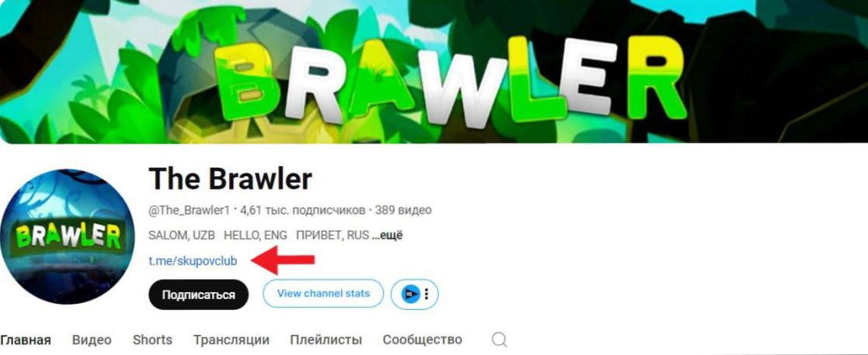Switch to the Сообщество tab
Viewport: 868px width, 355px height.
point(422,339)
